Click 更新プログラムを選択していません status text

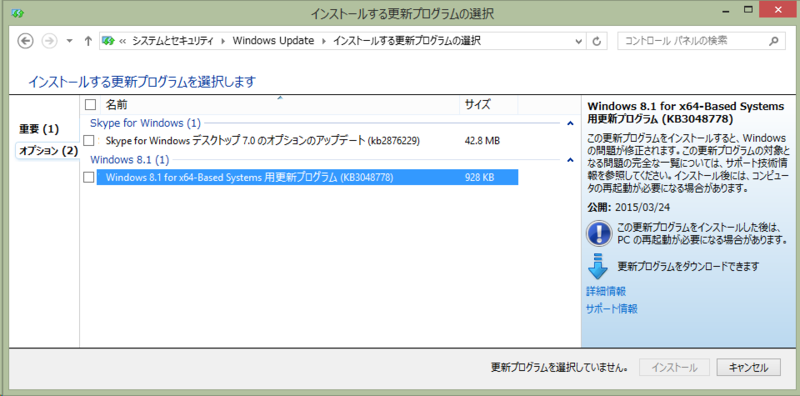tap(559, 367)
